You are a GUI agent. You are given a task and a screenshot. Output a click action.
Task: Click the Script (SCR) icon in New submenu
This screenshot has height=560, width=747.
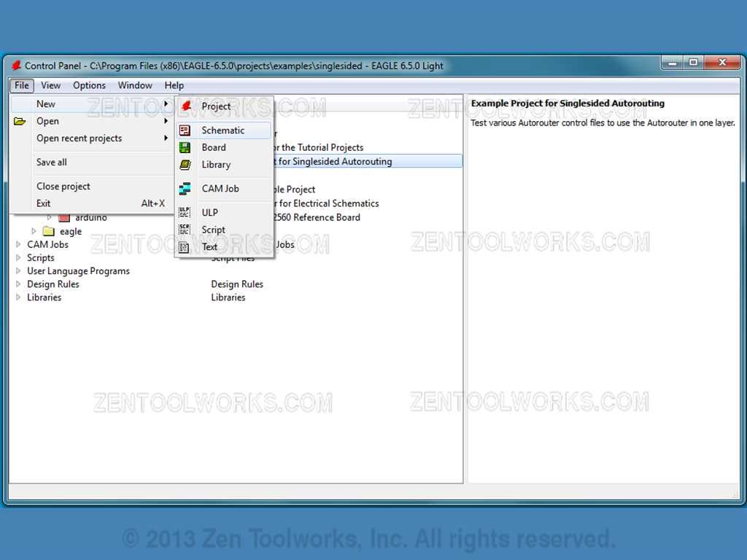point(185,230)
